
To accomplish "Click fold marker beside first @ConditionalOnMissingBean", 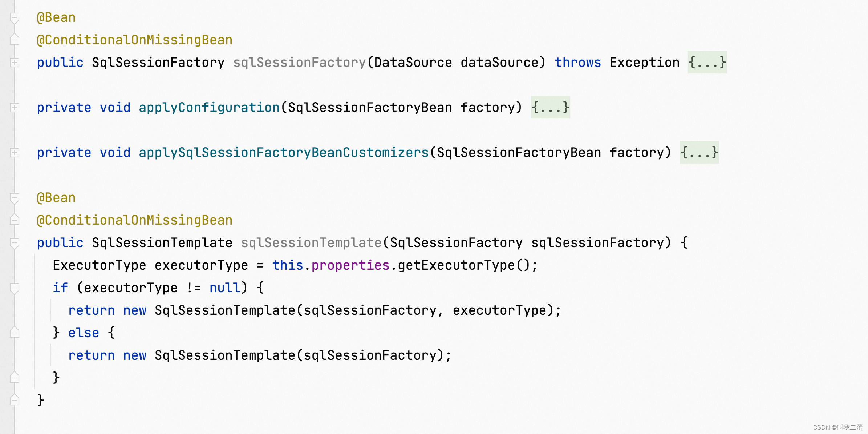I will coord(15,40).
